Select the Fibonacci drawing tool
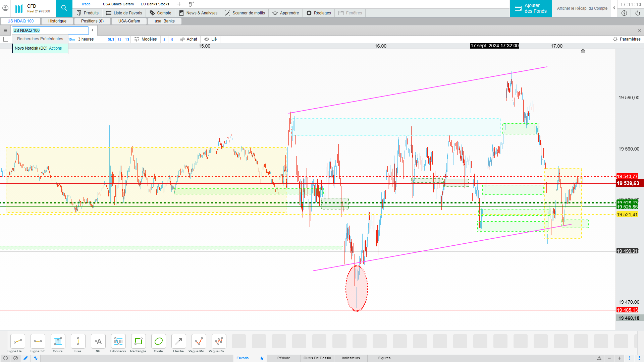The height and width of the screenshot is (362, 644). click(118, 342)
